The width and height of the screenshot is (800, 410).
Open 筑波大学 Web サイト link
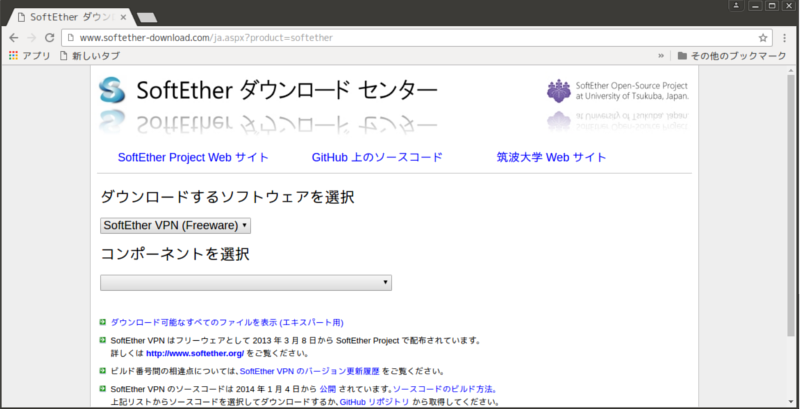pyautogui.click(x=552, y=157)
